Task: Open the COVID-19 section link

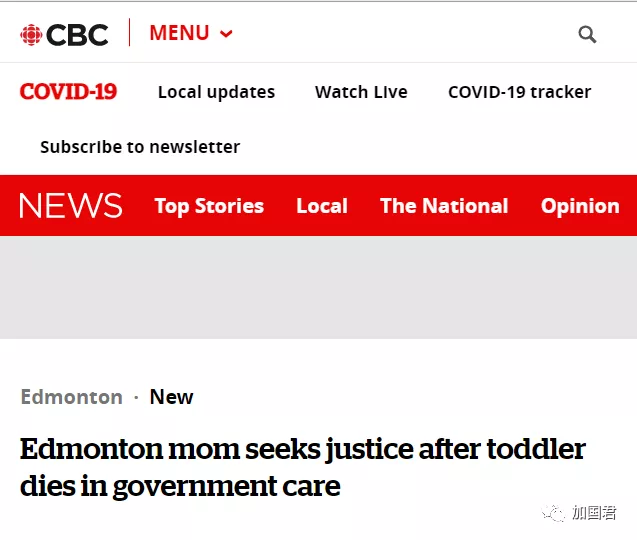Action: point(68,92)
